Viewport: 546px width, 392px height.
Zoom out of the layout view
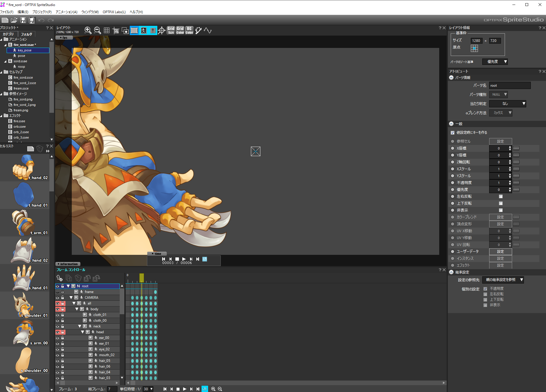tap(97, 30)
